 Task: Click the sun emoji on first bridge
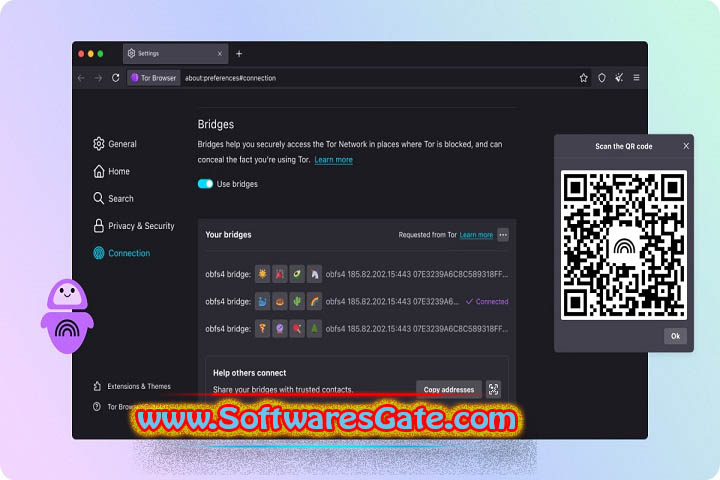(263, 274)
